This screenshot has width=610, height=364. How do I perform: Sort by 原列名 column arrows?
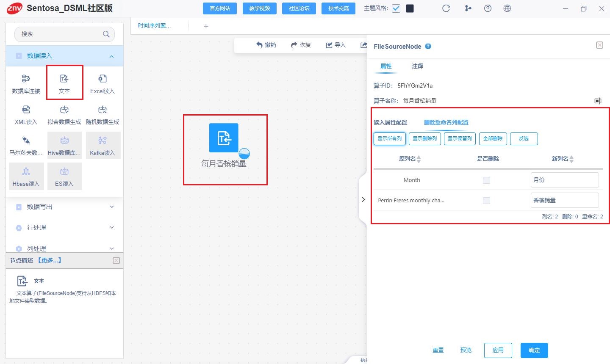tap(419, 159)
